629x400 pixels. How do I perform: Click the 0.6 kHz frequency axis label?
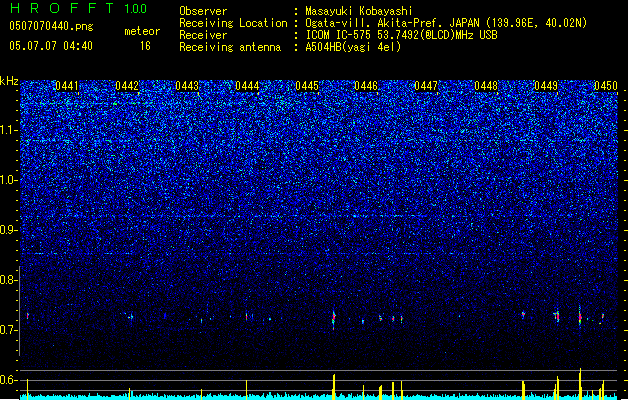[9, 380]
